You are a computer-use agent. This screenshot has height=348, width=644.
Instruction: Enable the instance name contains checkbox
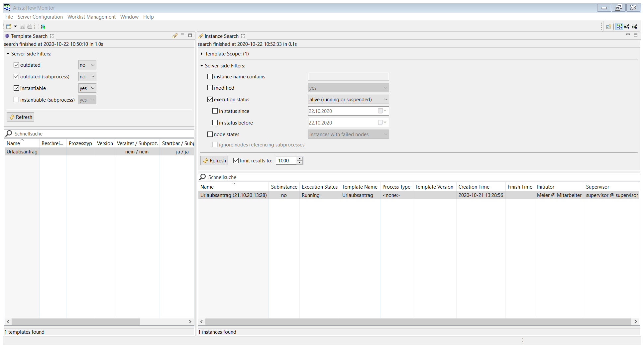[x=210, y=77]
